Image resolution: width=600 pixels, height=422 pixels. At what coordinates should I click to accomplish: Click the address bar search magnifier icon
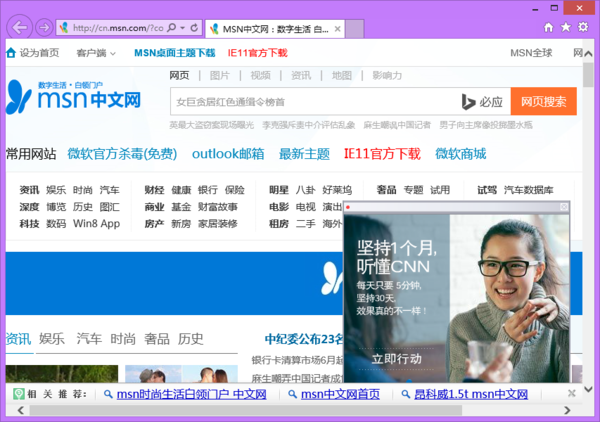coord(172,28)
